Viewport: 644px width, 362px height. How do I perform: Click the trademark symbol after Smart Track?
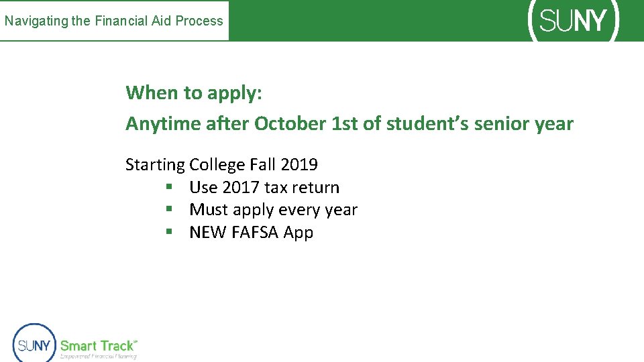136,341
